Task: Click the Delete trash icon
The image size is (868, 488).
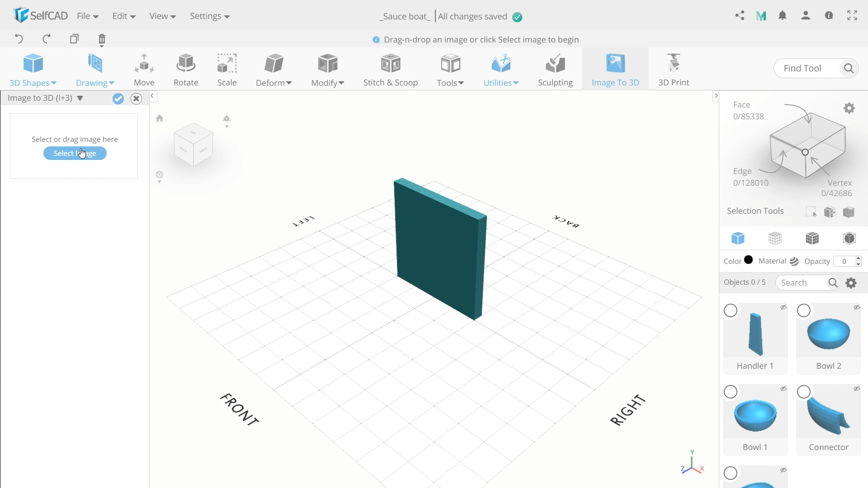Action: tap(102, 40)
